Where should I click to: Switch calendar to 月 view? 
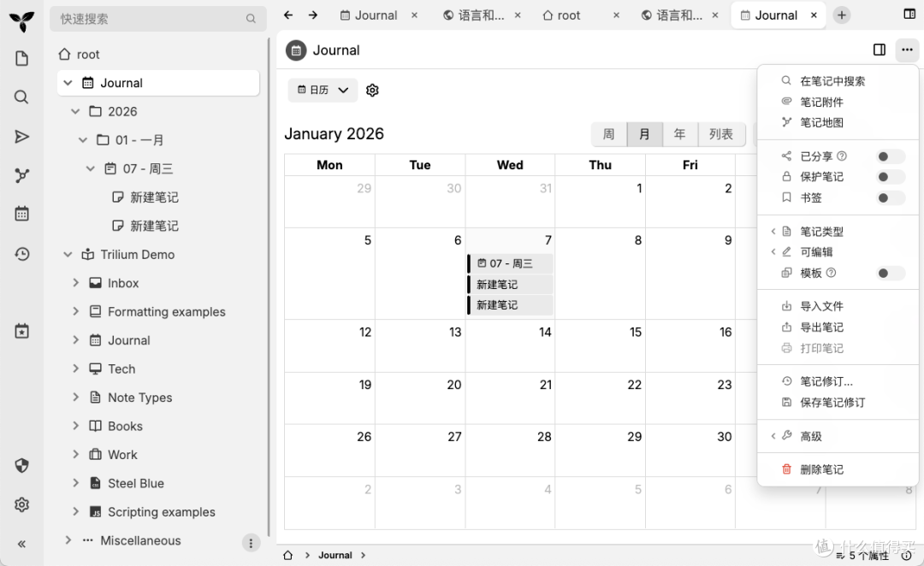645,134
